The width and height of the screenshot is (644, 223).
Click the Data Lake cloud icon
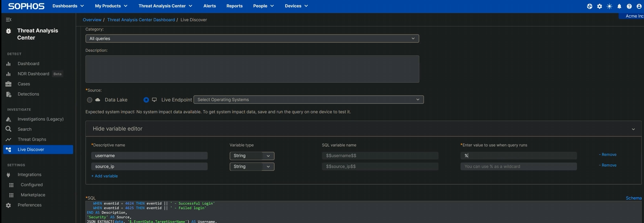pos(98,99)
